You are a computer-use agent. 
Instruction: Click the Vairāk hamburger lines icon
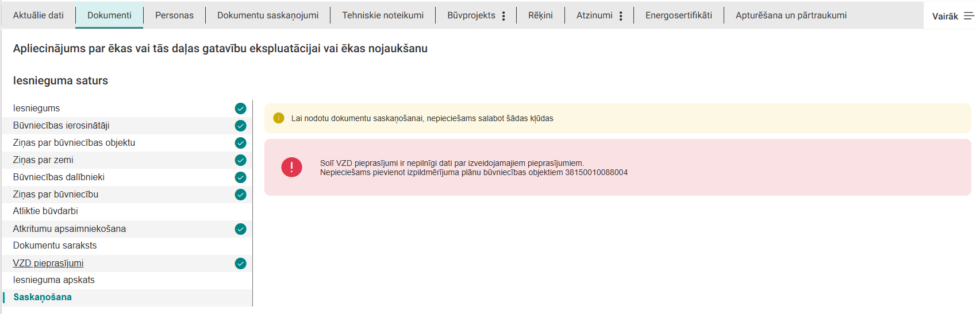pyautogui.click(x=969, y=16)
